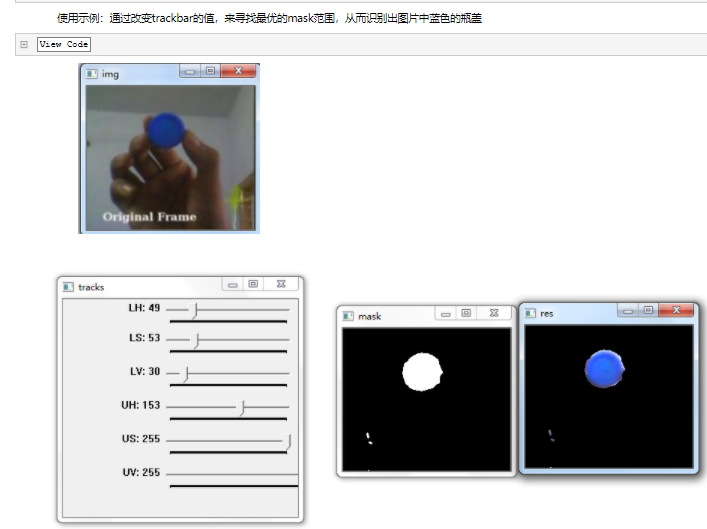Click the tracks window title text
The width and height of the screenshot is (707, 529).
tap(91, 287)
